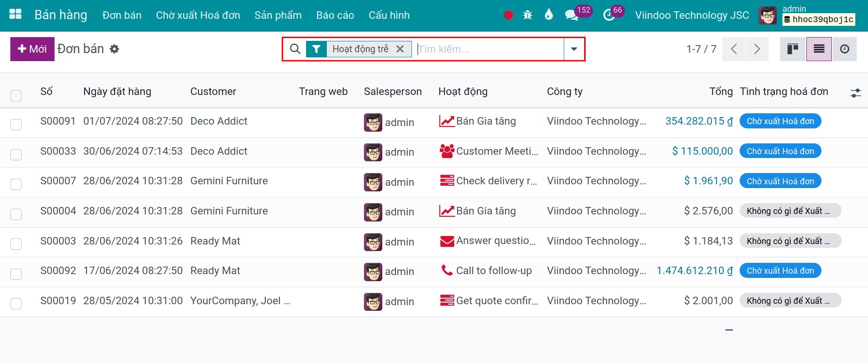The image size is (868, 363).
Task: Select checkbox for order S00007
Action: (x=16, y=184)
